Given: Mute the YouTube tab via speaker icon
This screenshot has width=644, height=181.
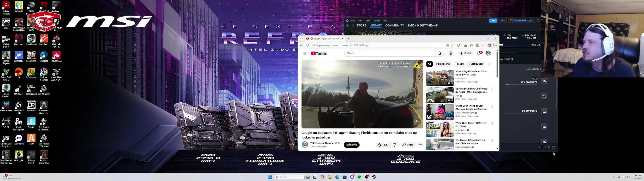Looking at the screenshot, I should 311,39.
